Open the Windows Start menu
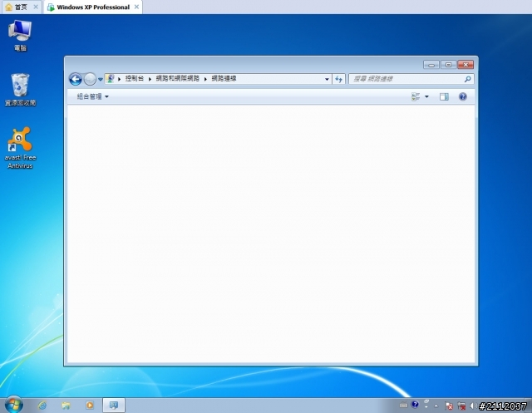The height and width of the screenshot is (413, 532). [14, 405]
